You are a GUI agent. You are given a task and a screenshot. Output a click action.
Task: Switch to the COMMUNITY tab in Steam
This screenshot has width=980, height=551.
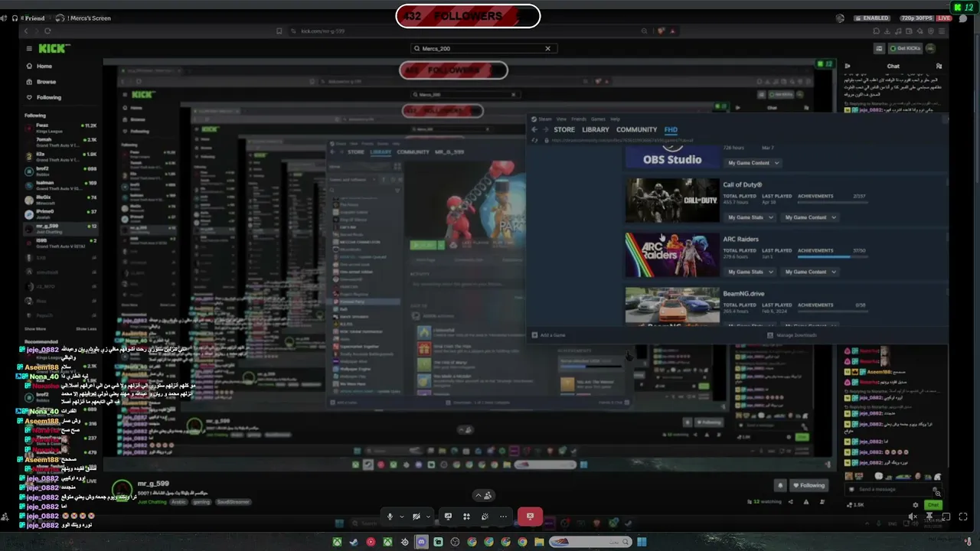click(x=636, y=129)
